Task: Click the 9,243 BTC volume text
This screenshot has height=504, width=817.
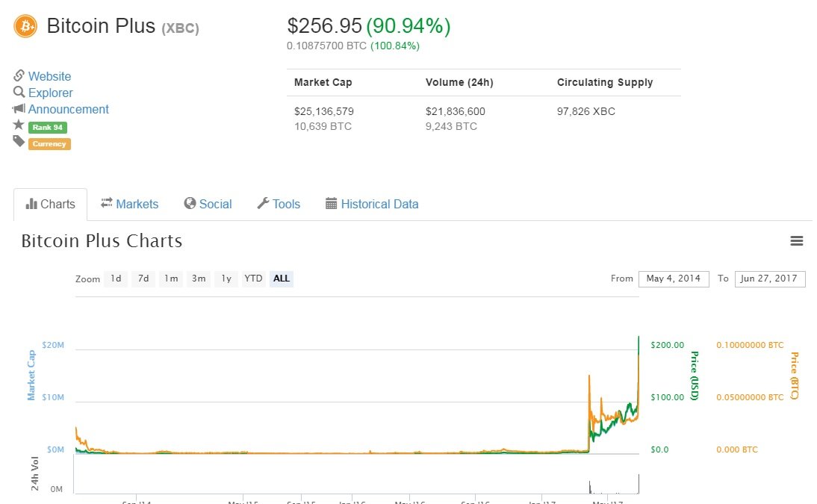Action: point(451,126)
